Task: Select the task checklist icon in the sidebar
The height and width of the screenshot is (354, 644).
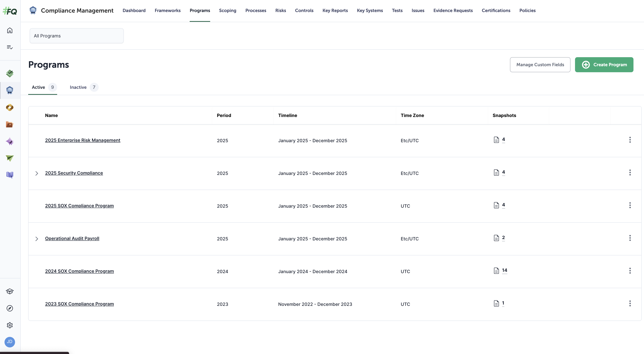Action: point(10,47)
